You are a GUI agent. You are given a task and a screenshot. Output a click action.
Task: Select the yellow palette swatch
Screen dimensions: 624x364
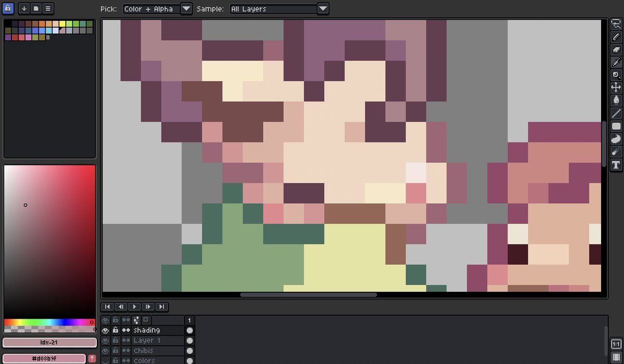point(62,24)
